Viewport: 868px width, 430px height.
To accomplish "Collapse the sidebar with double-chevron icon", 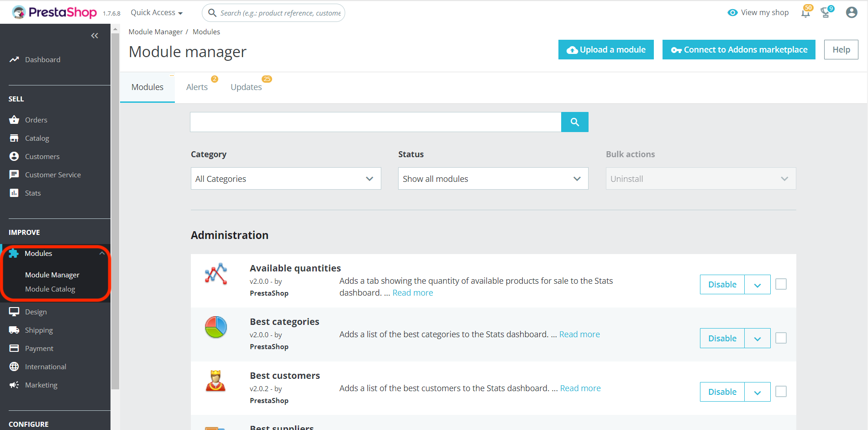I will 95,36.
